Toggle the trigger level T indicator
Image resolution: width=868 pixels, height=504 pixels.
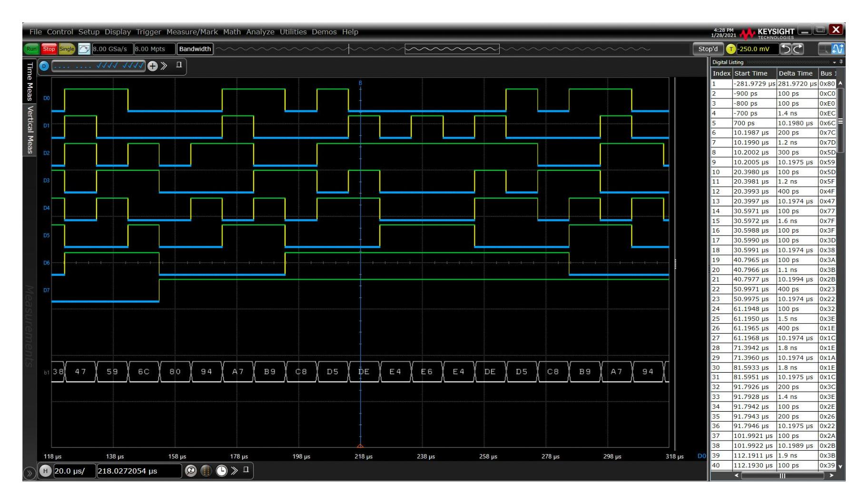click(x=730, y=49)
